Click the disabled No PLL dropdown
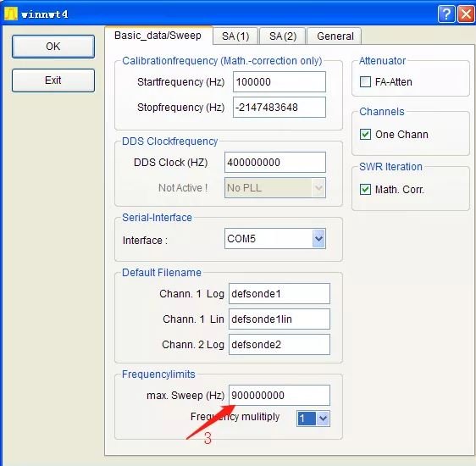476x466 pixels. 275,188
